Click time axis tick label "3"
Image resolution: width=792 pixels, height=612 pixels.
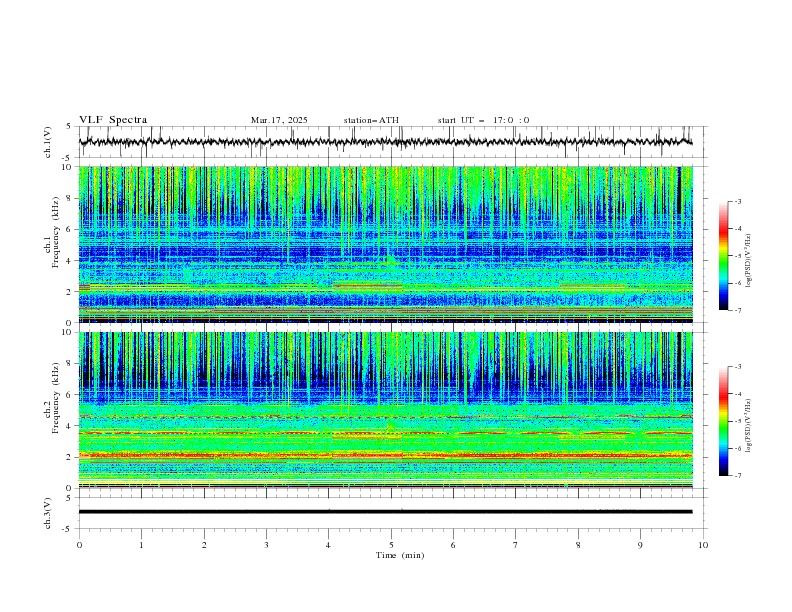click(x=266, y=545)
